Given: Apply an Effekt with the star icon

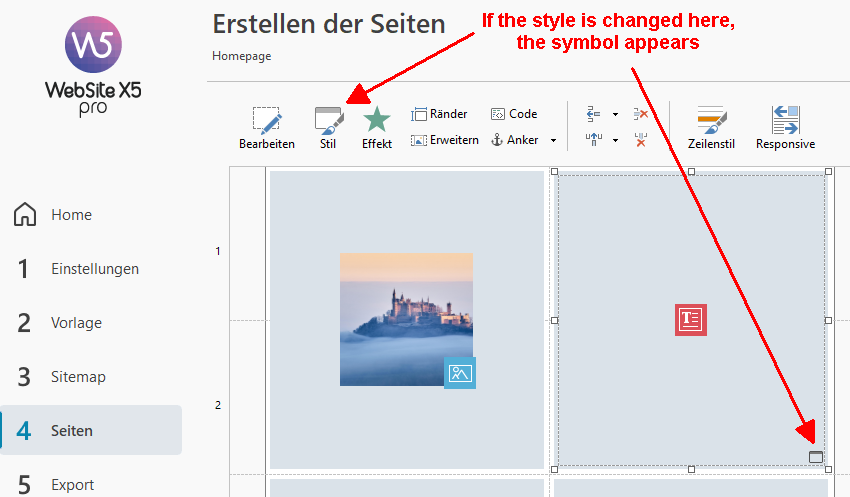Looking at the screenshot, I should pyautogui.click(x=376, y=127).
